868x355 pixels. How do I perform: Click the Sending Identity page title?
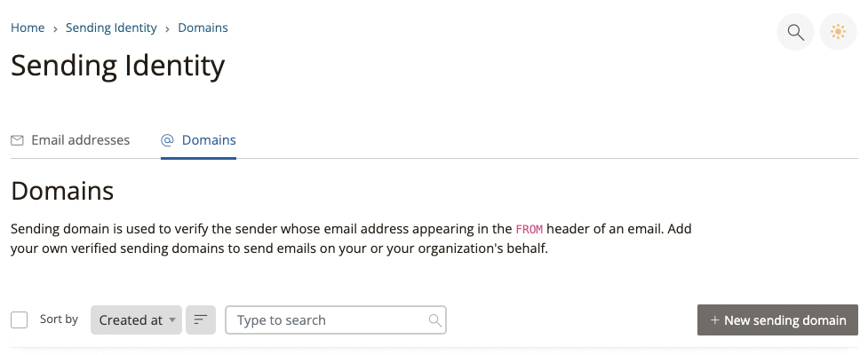pos(117,65)
